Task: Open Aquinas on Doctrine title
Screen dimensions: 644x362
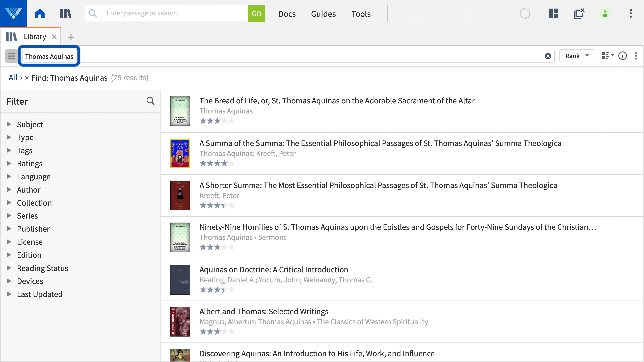Action: [274, 269]
